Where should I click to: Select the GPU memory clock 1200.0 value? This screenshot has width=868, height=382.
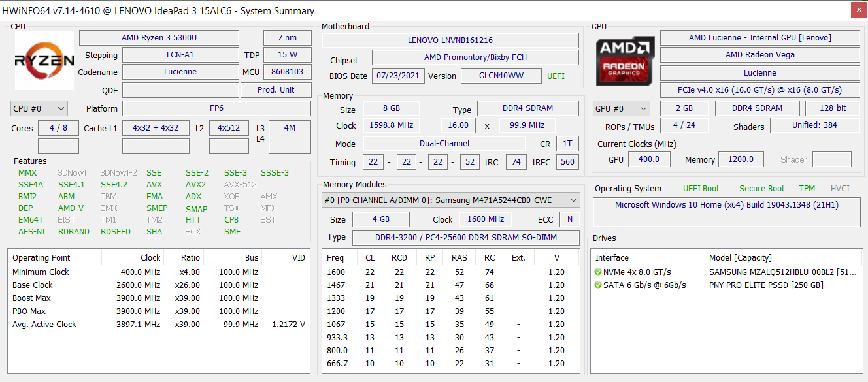[741, 159]
